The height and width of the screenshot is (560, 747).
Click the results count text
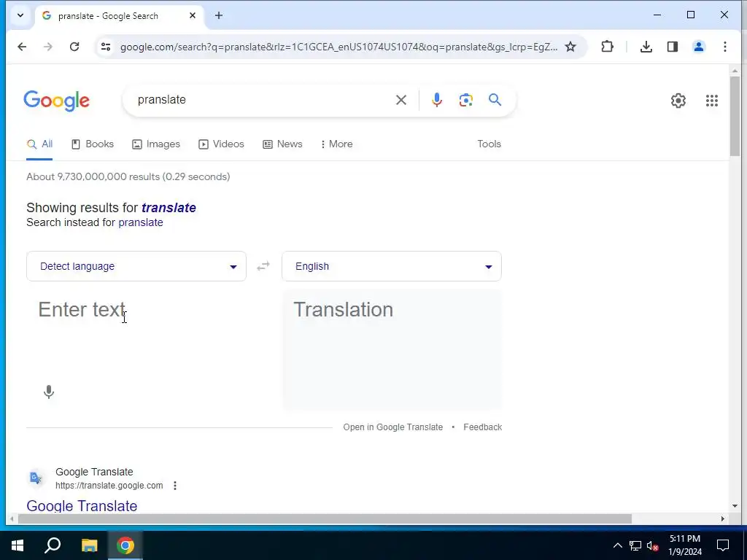pos(128,176)
